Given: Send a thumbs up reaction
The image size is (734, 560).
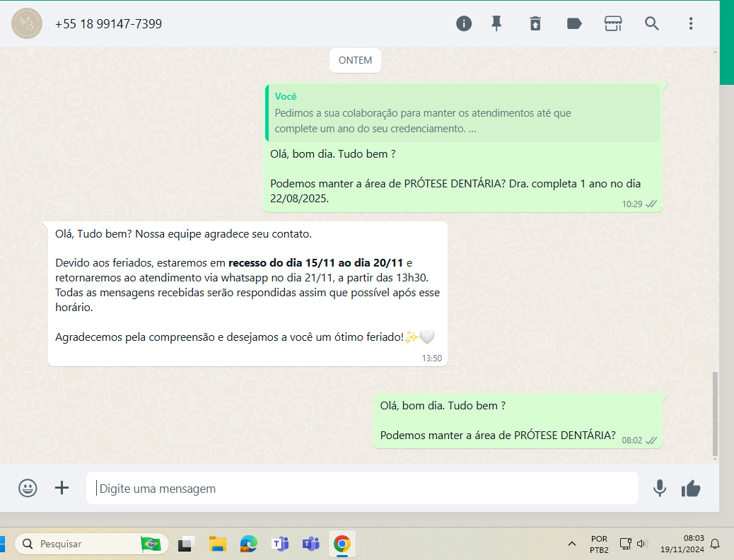Looking at the screenshot, I should (691, 489).
